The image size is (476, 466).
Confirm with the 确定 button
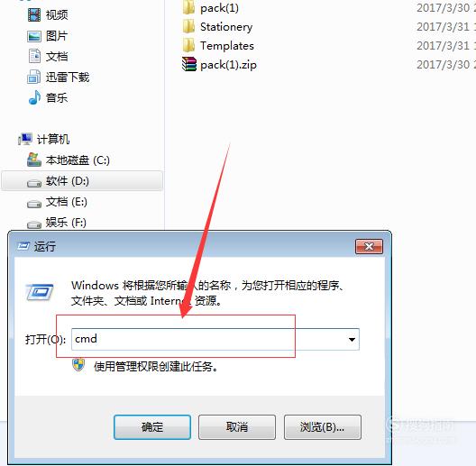coord(152,427)
